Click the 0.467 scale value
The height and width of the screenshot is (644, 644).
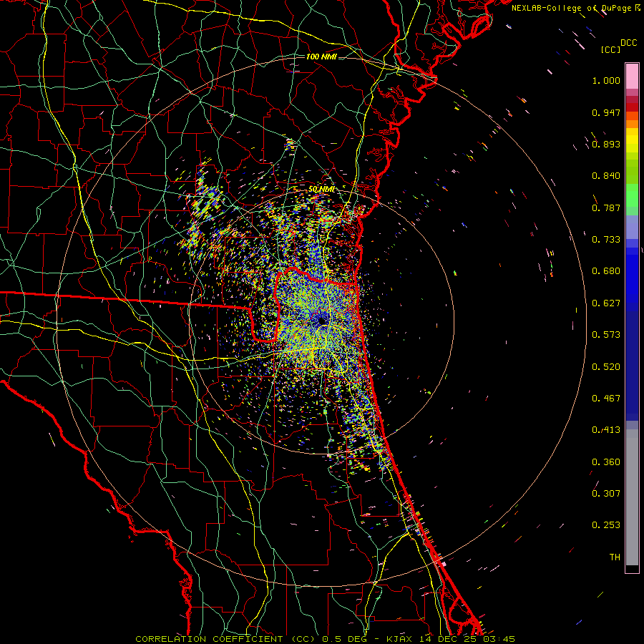tap(606, 399)
